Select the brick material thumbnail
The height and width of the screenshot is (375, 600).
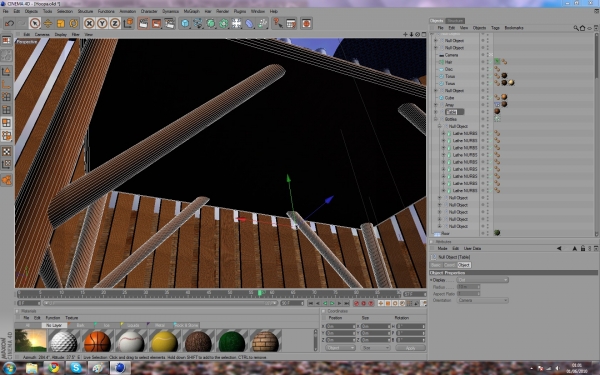coord(265,341)
